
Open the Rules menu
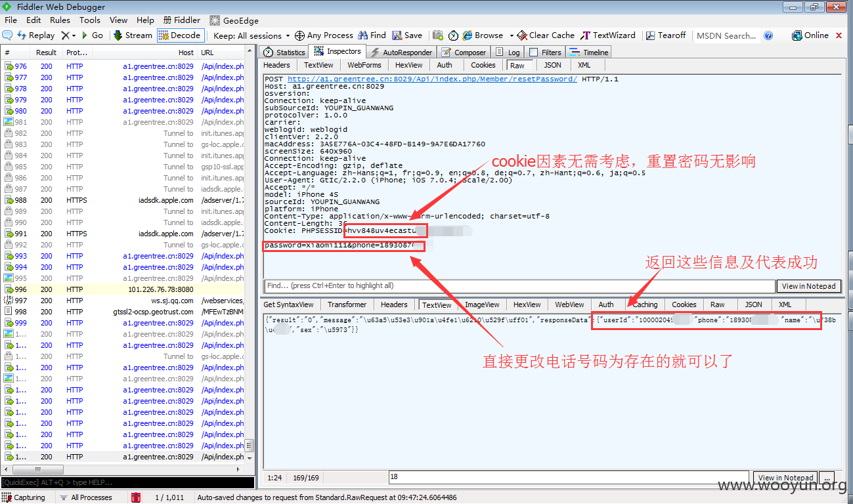click(60, 20)
